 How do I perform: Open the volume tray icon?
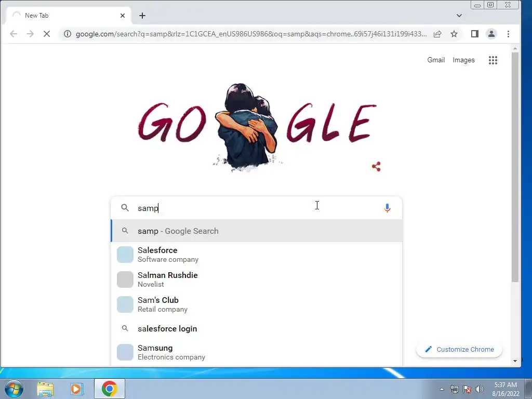pos(480,389)
